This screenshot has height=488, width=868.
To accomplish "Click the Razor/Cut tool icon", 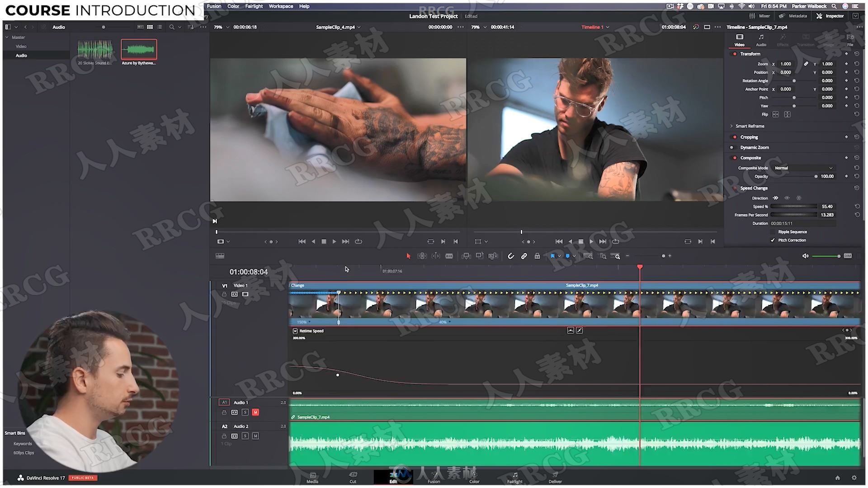I will tap(449, 256).
